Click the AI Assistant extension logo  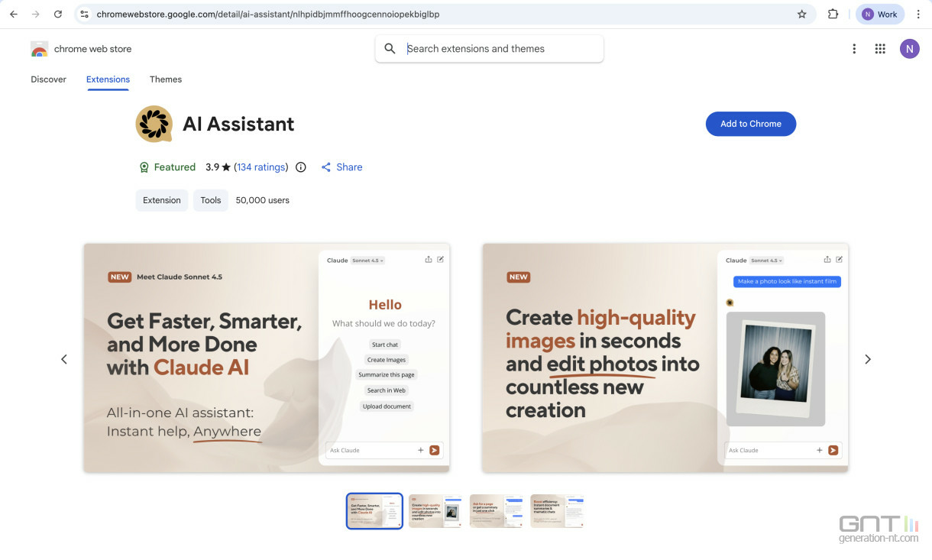154,124
